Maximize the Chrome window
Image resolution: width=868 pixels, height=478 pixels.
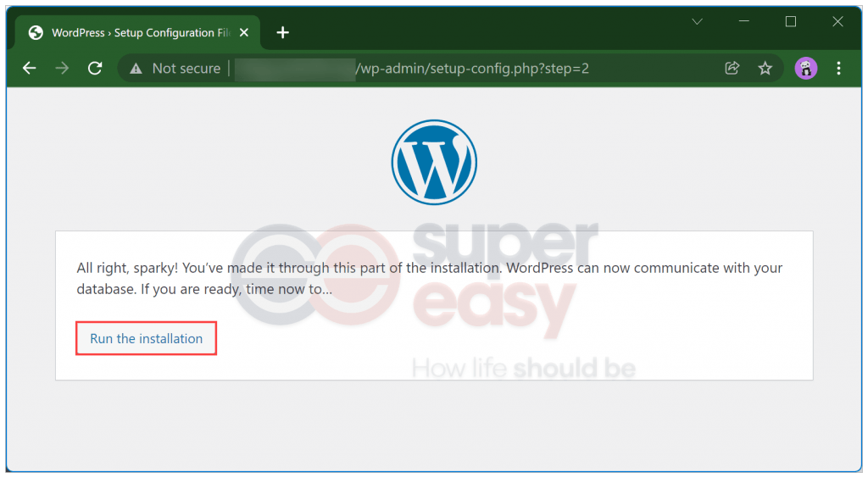791,21
